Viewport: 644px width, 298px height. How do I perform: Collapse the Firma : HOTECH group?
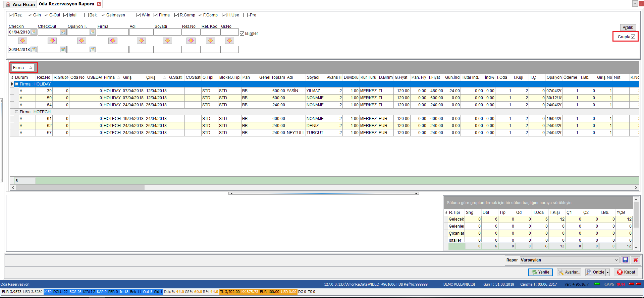click(16, 112)
